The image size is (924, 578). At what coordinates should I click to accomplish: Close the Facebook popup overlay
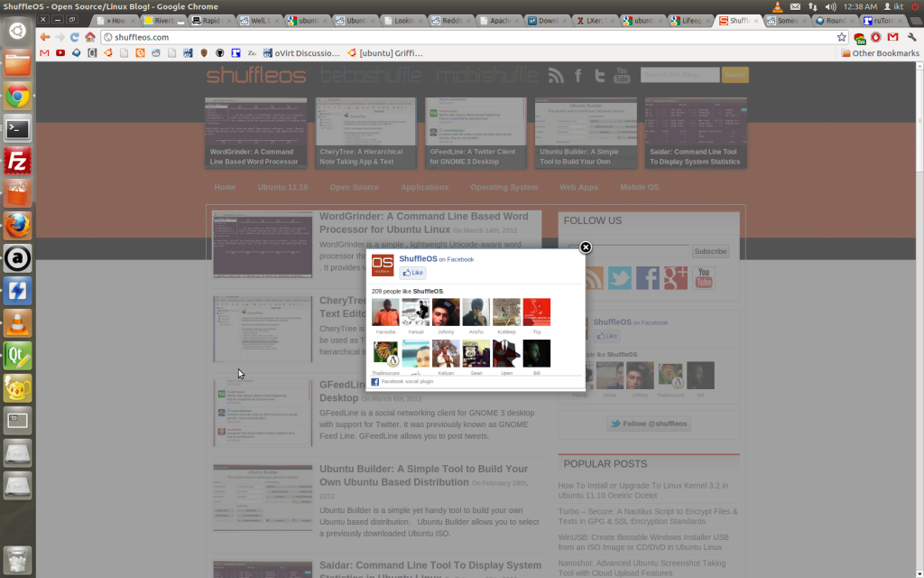click(x=585, y=247)
